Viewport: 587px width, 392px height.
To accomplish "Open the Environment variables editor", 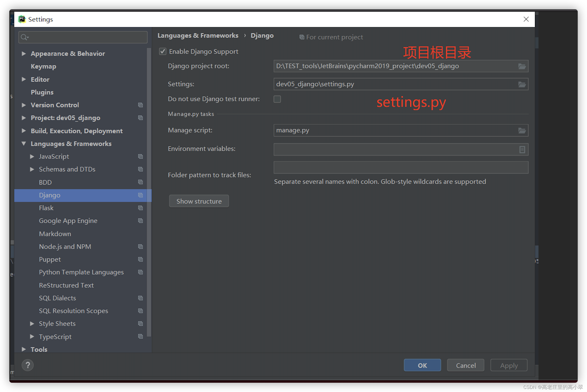I will (522, 149).
